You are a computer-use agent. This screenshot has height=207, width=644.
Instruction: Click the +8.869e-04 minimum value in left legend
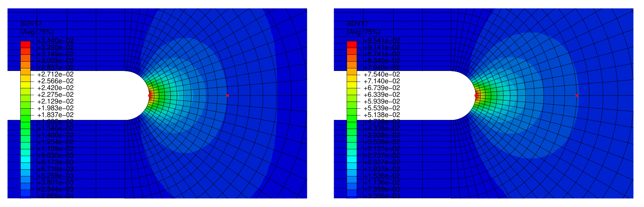[56, 196]
